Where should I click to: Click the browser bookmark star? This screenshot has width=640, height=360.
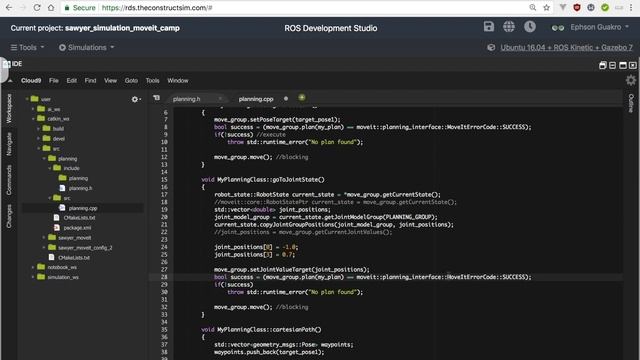[x=547, y=7]
